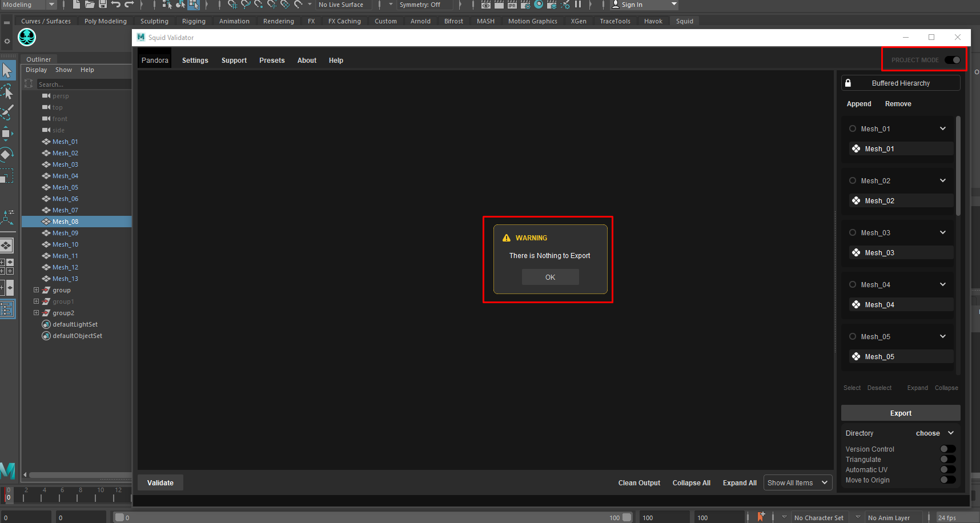
Task: Open the Settings menu in Squid Validator
Action: click(195, 60)
